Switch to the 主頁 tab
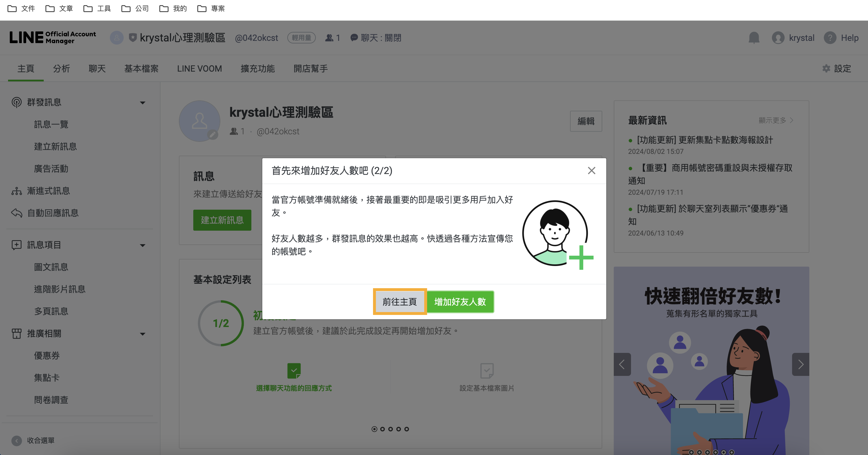Screen dimensions: 868x455 coord(26,69)
